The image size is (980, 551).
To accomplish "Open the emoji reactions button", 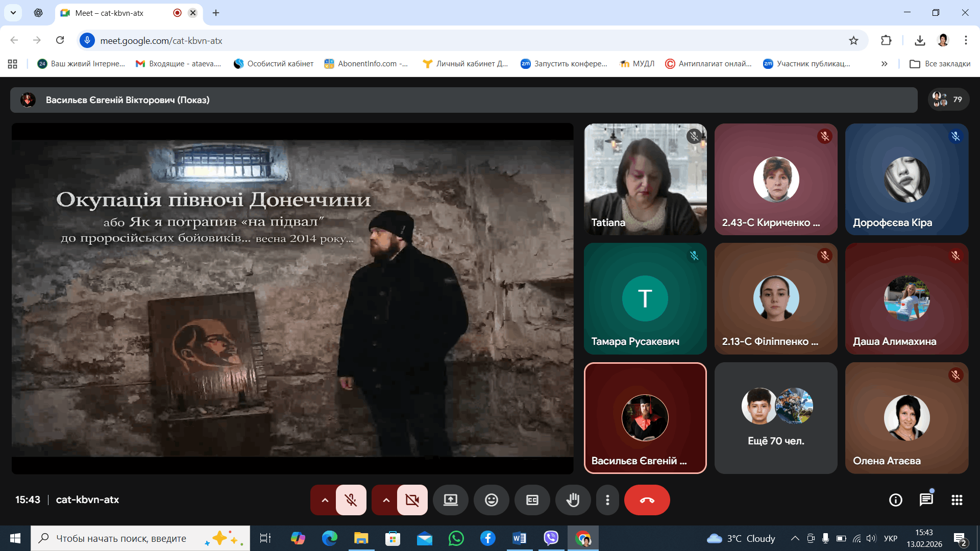I will [x=491, y=500].
